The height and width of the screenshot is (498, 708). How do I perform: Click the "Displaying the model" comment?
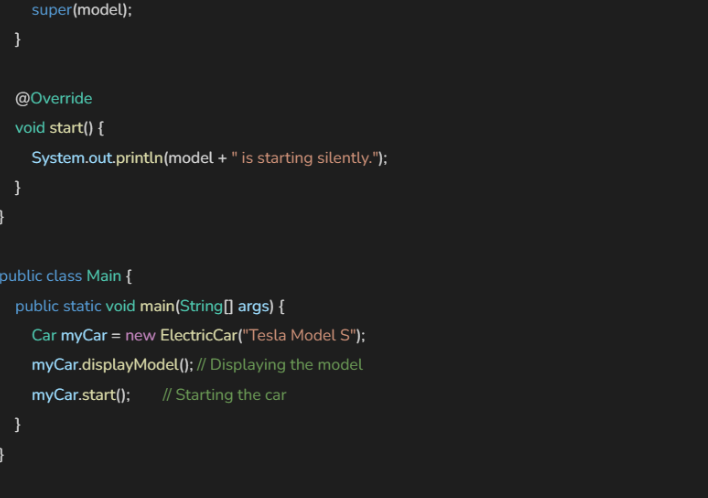click(280, 365)
